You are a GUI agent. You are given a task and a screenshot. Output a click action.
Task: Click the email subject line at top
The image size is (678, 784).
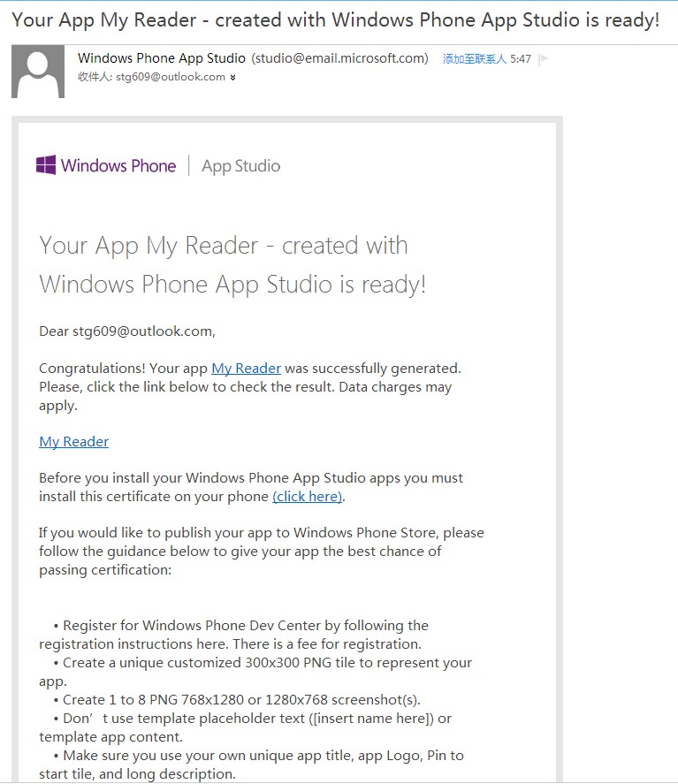[x=336, y=20]
